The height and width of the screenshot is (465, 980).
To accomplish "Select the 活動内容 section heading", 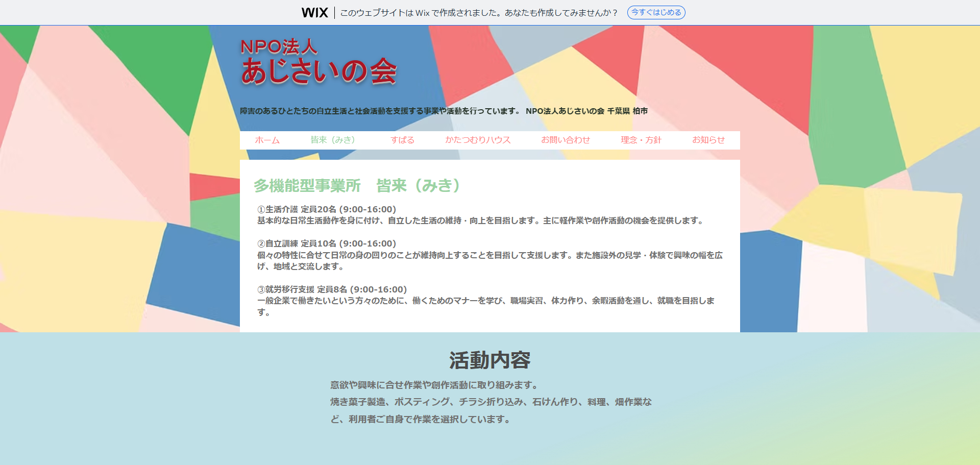I will click(x=489, y=360).
